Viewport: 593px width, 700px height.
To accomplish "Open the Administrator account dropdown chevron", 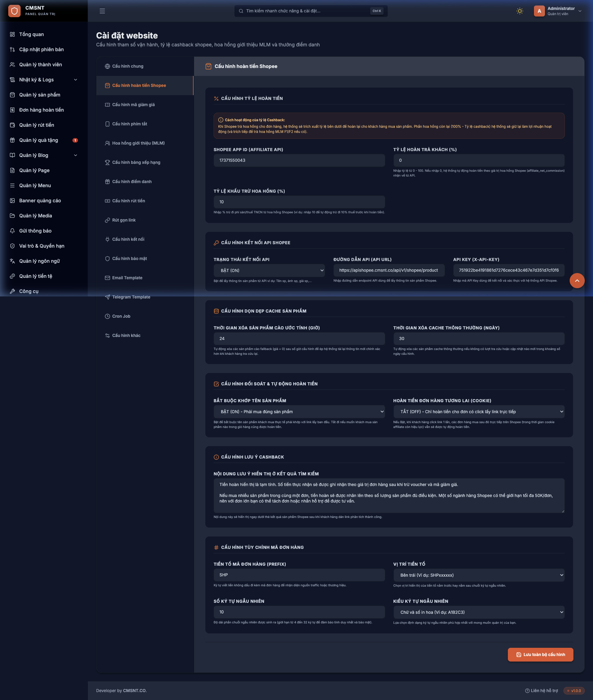I will click(x=580, y=11).
